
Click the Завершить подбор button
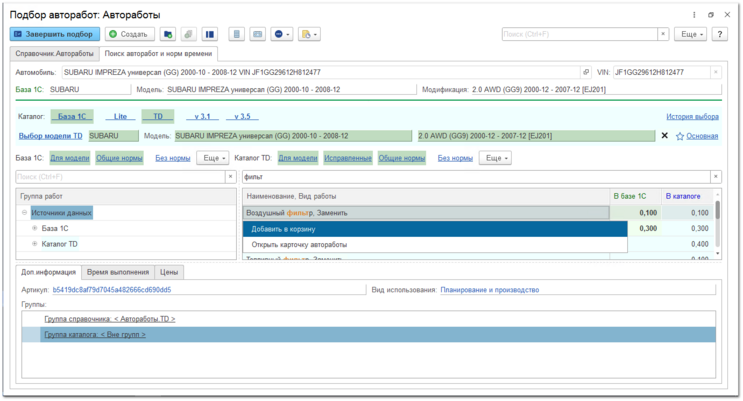[54, 34]
